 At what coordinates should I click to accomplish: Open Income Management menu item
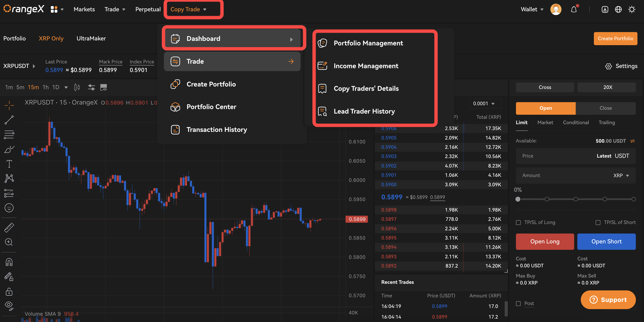click(x=366, y=66)
